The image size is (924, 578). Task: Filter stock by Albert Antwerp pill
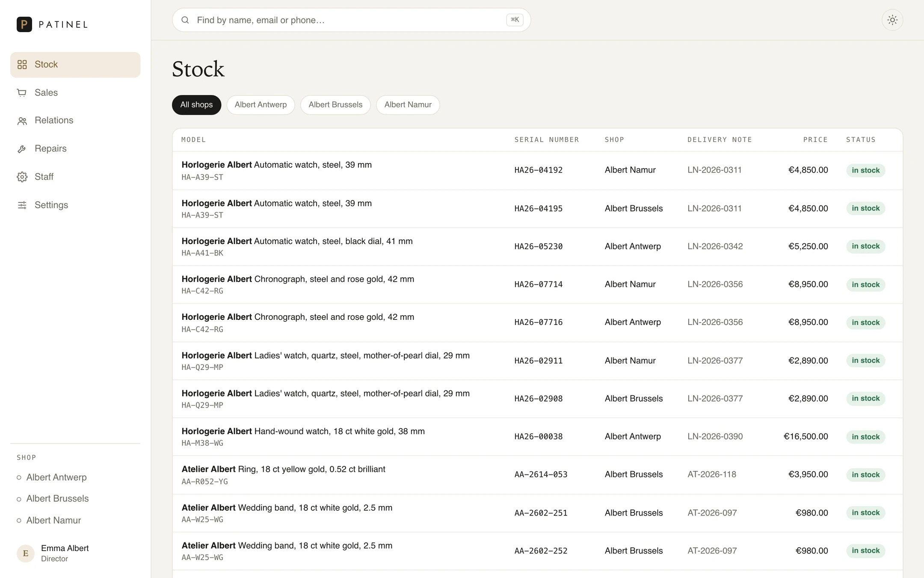click(261, 105)
